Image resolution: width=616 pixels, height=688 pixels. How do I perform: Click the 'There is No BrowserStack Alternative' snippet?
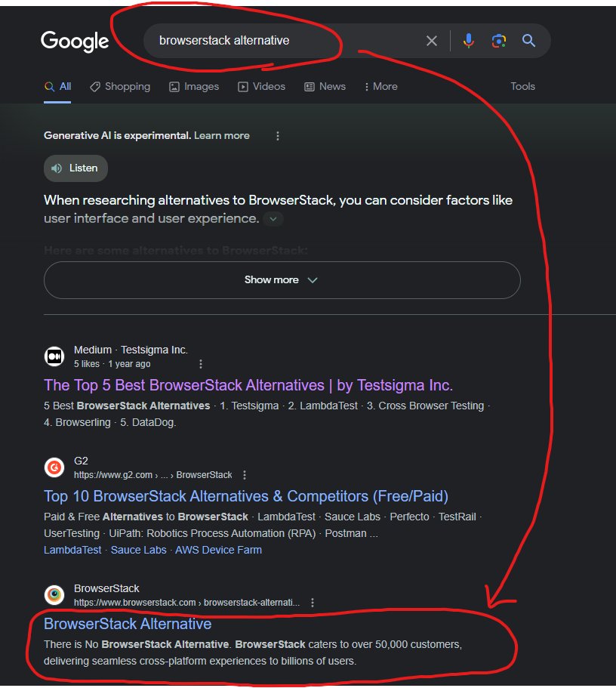pos(253,653)
